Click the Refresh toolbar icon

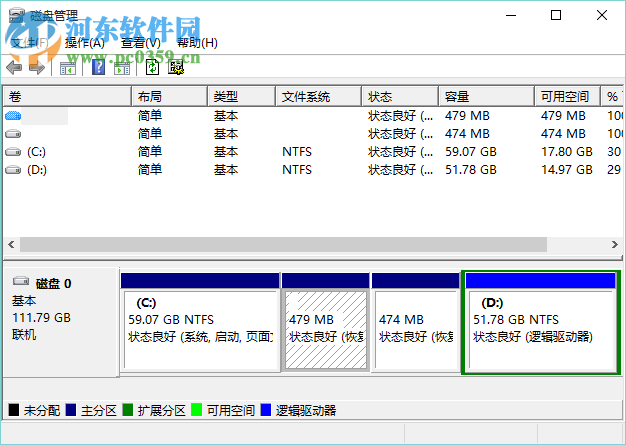(x=152, y=67)
